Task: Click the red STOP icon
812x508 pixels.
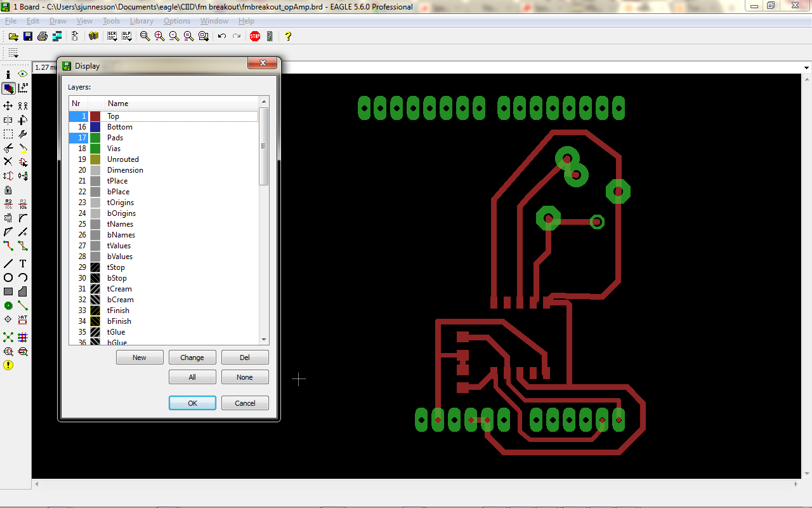Action: (x=255, y=36)
